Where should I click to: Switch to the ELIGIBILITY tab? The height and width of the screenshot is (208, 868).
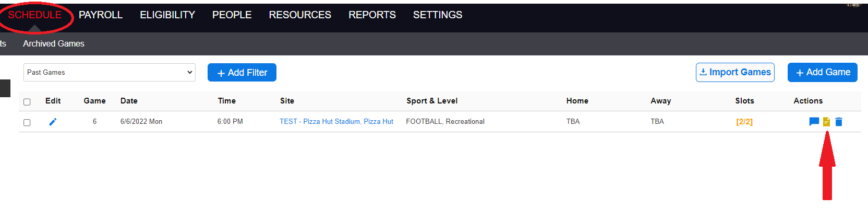(x=167, y=15)
